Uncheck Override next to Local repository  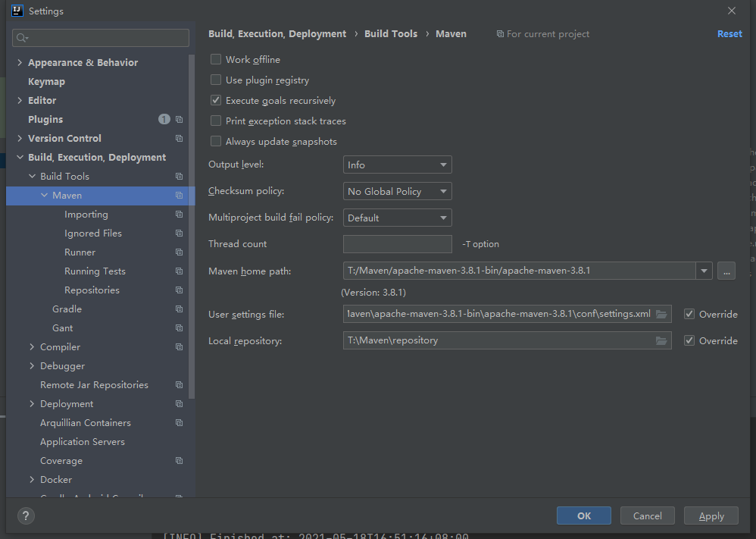point(689,340)
